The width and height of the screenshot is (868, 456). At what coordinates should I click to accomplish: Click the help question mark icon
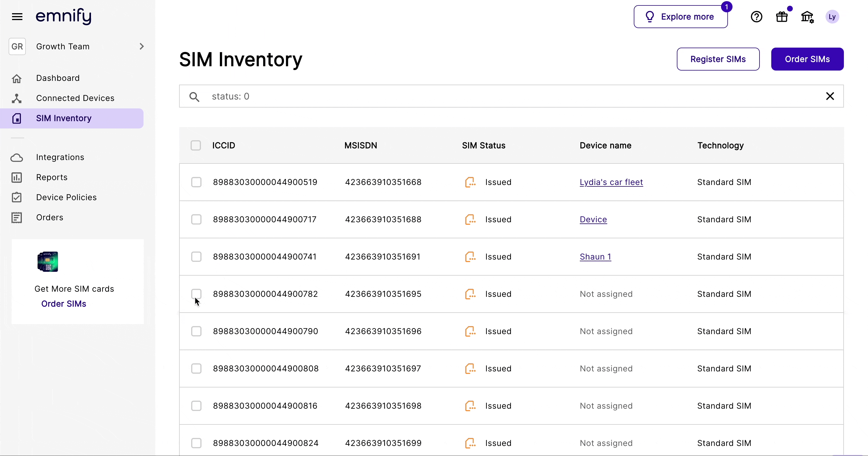pyautogui.click(x=756, y=17)
